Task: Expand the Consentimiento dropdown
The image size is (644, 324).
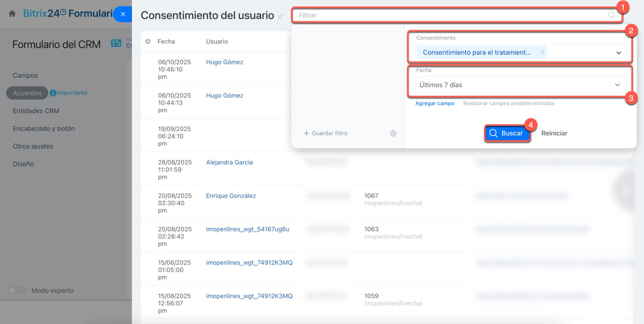Action: [x=618, y=52]
